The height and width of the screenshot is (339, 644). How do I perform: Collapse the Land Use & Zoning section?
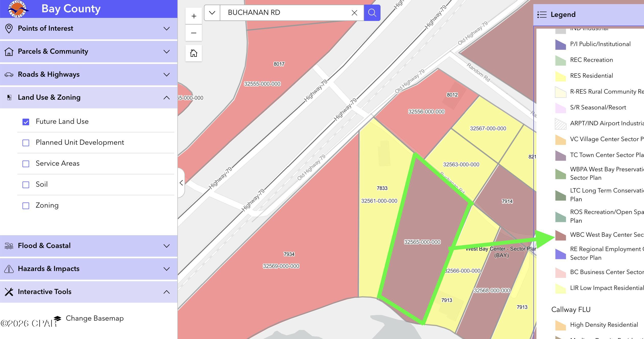tap(167, 97)
